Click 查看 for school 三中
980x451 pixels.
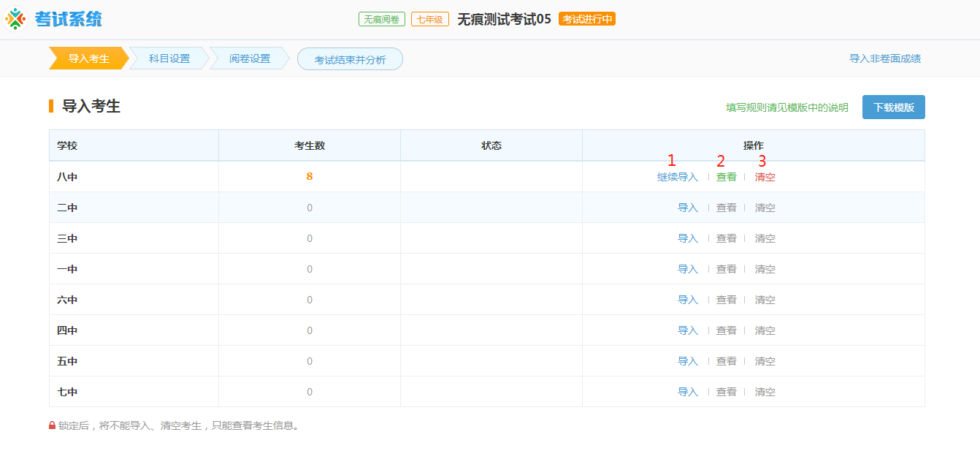(x=726, y=238)
